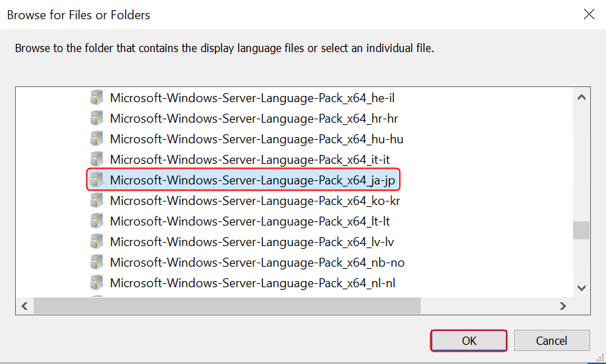Click the cabinet icon beside the he-il language pack

97,97
